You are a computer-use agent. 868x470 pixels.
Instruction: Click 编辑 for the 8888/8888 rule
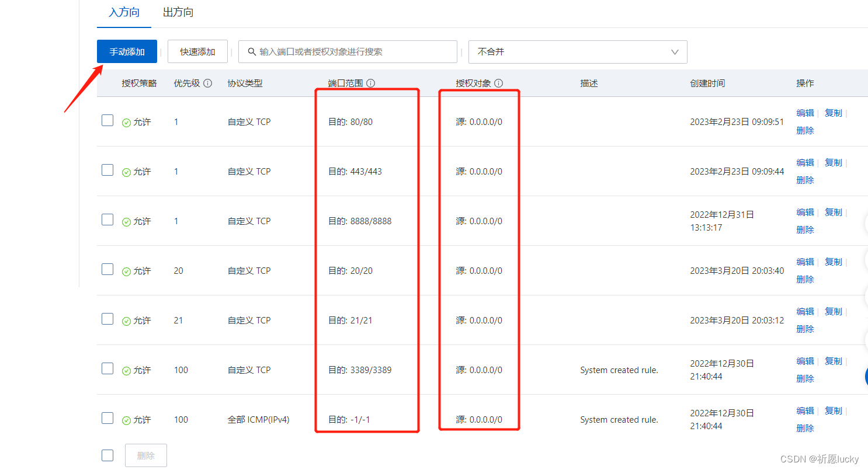click(805, 212)
